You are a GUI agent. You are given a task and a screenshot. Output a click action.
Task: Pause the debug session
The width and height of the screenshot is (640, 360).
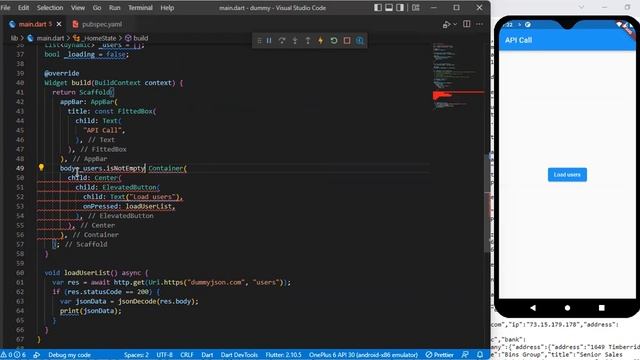point(269,40)
